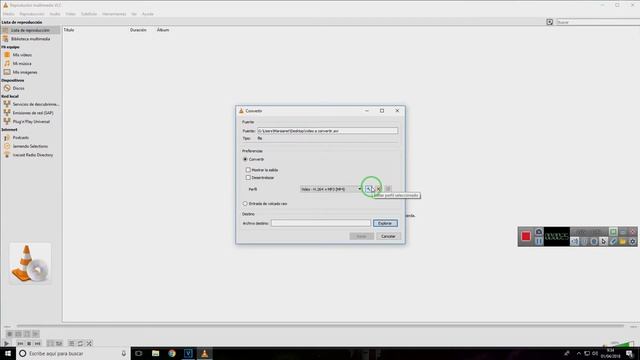The height and width of the screenshot is (360, 640).
Task: Open the Ayuda menu
Action: point(148,14)
